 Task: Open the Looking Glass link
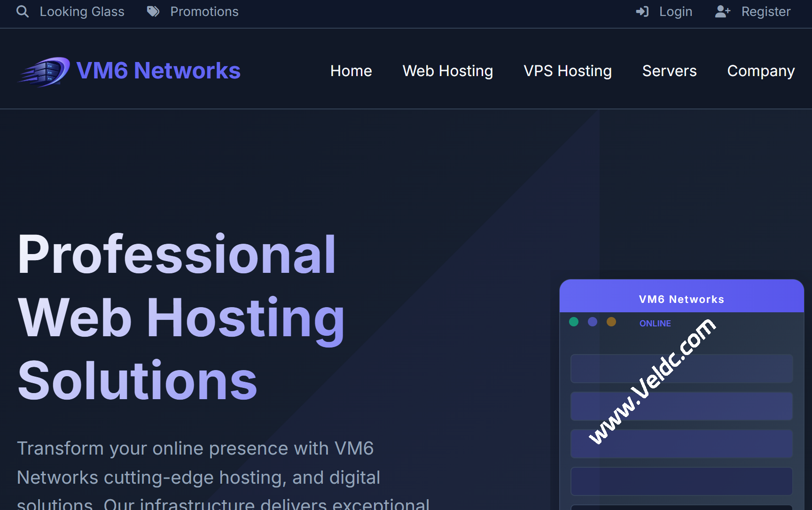point(82,11)
